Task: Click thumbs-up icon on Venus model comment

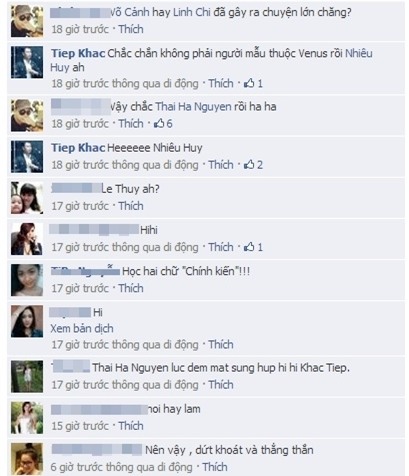Action: point(249,83)
